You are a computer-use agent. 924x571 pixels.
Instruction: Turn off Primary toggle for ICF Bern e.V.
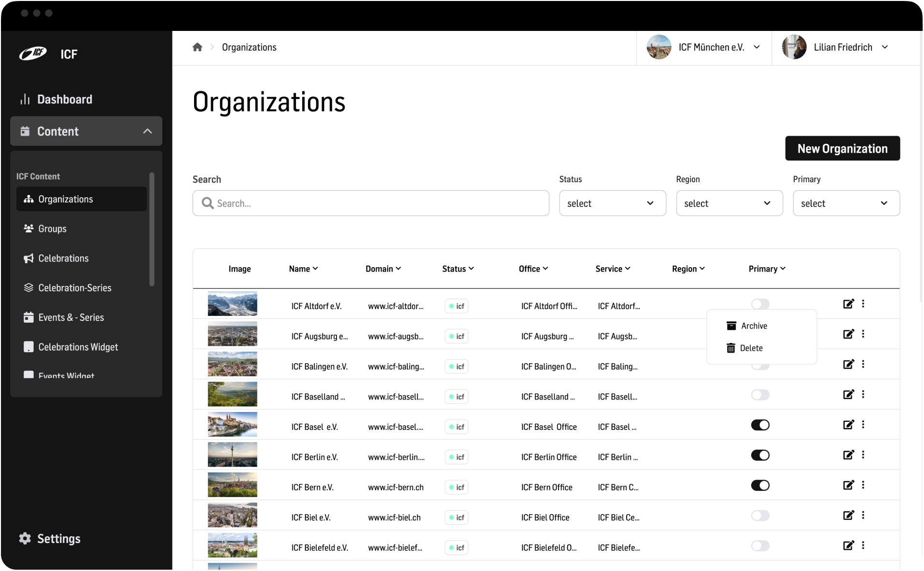(760, 485)
